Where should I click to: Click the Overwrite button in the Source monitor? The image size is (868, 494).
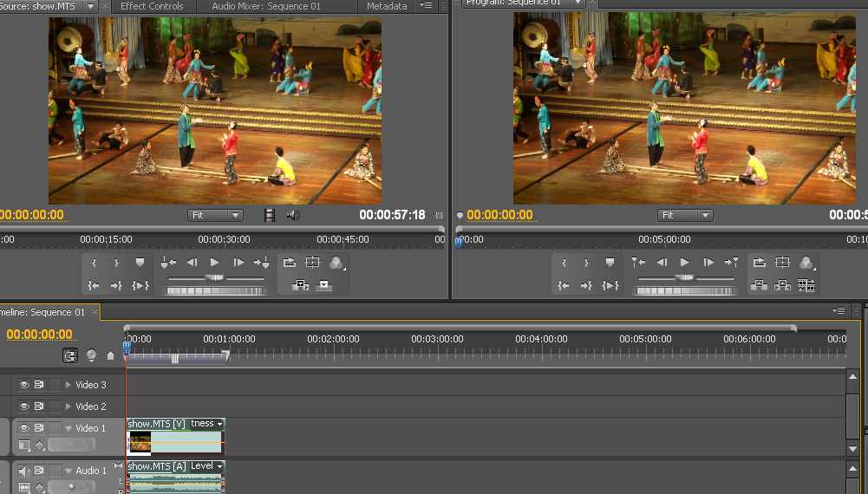point(323,285)
